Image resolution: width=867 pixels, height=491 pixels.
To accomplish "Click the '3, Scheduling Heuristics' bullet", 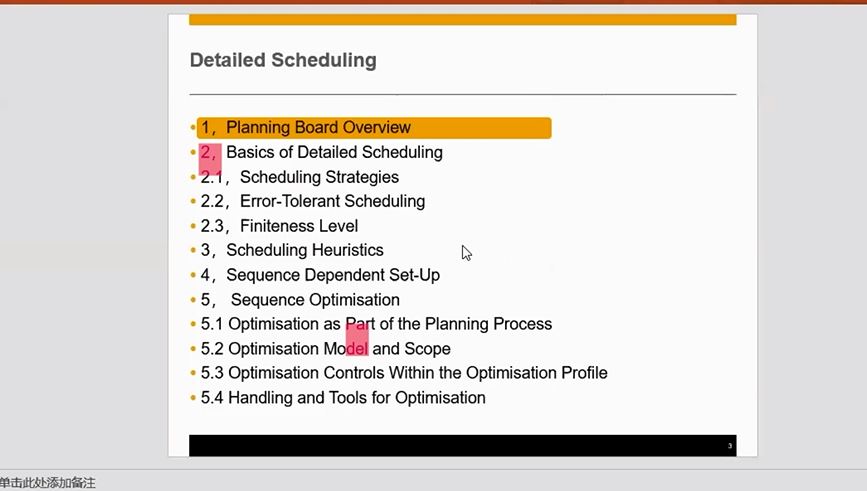I will click(292, 250).
